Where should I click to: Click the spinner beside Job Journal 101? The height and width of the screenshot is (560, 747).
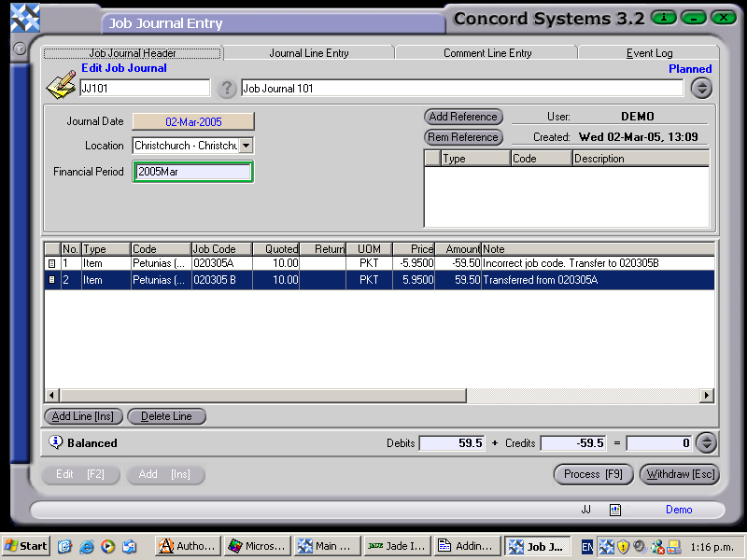click(701, 88)
